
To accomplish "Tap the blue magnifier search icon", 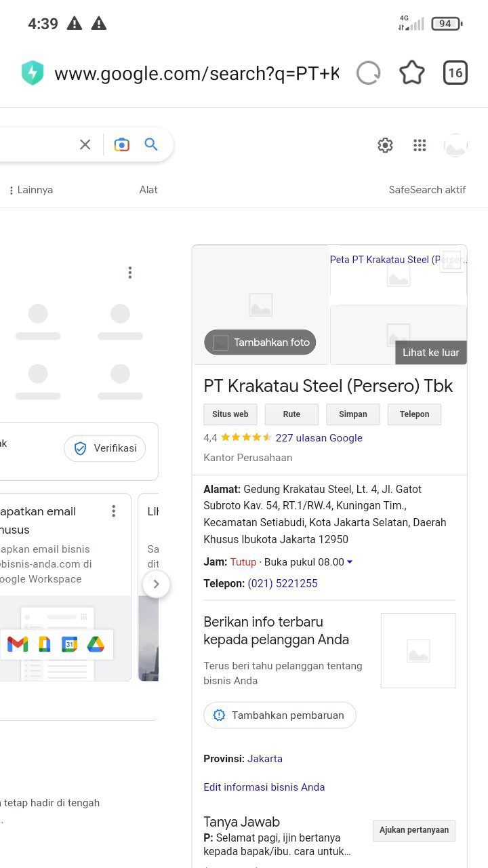I will pos(151,144).
